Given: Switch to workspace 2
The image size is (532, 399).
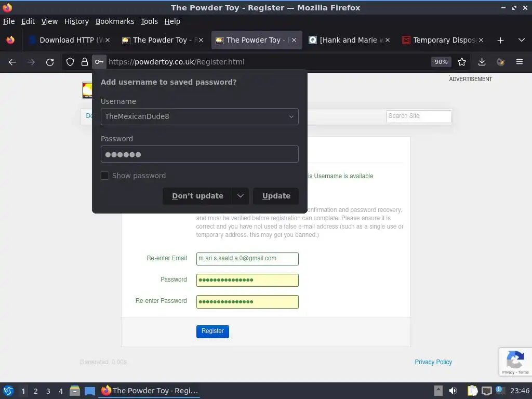Looking at the screenshot, I should tap(36, 391).
